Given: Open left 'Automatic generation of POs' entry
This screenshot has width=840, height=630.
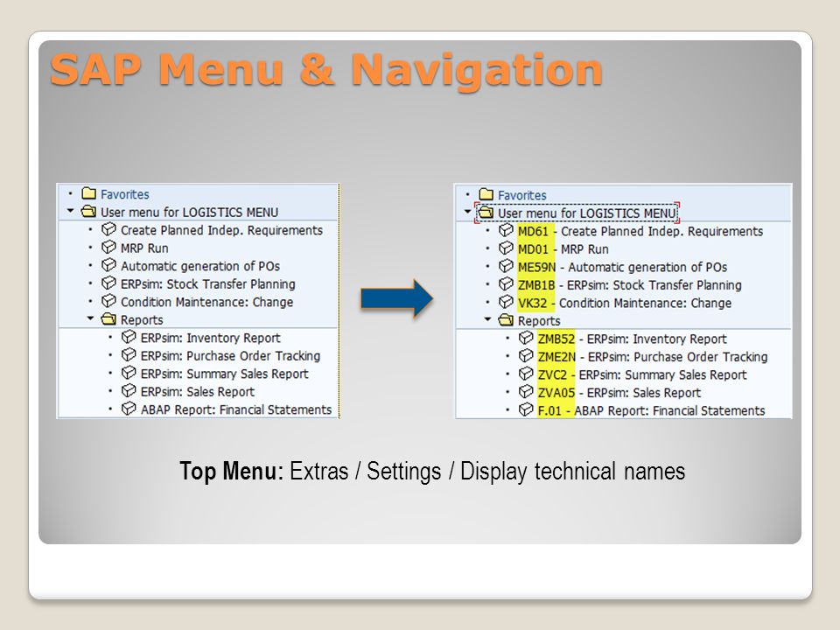Looking at the screenshot, I should pos(200,266).
